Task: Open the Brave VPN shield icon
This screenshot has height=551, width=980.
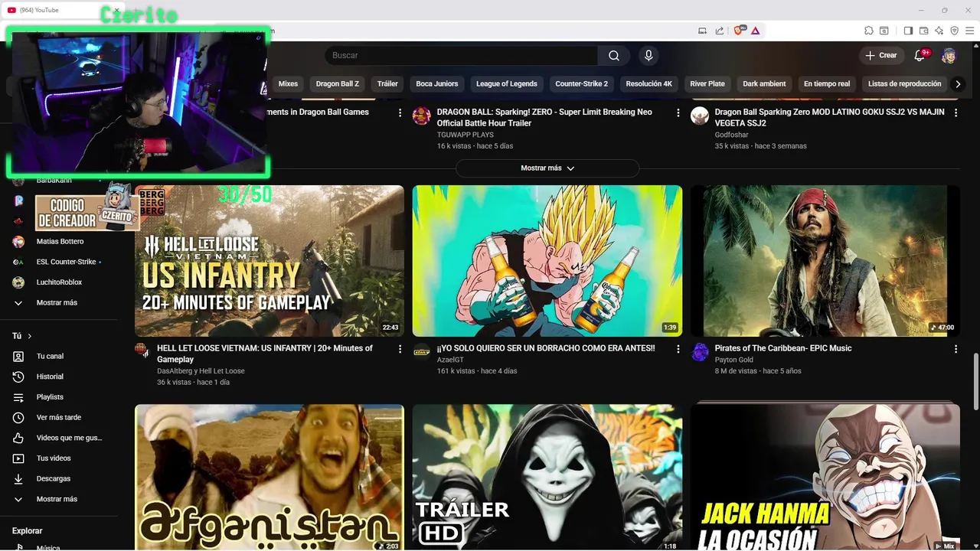Action: (x=954, y=31)
